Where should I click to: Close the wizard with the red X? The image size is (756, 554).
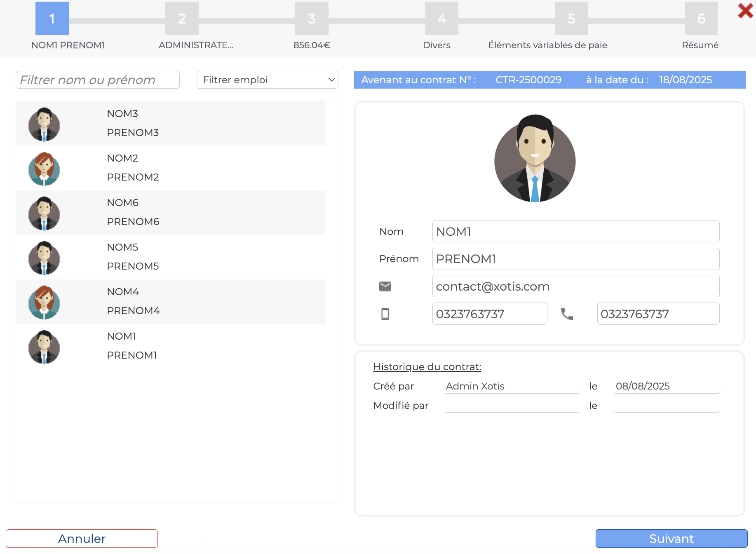tap(745, 11)
